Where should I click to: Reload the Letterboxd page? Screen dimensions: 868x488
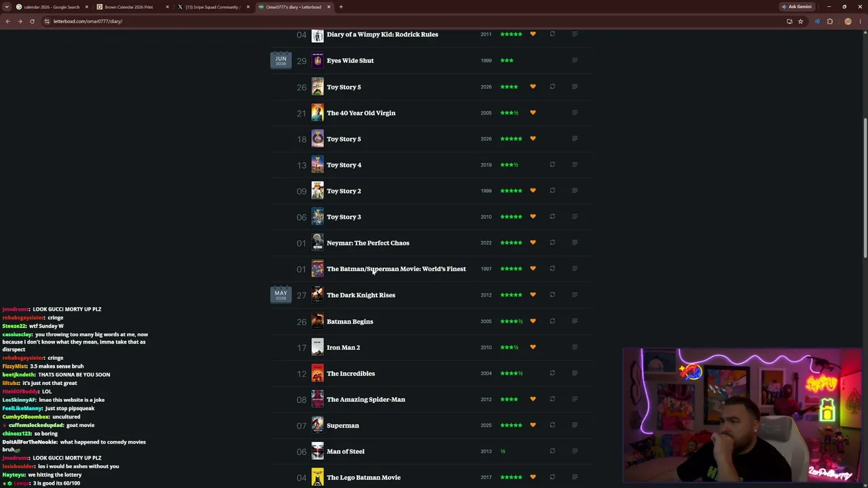click(x=32, y=21)
